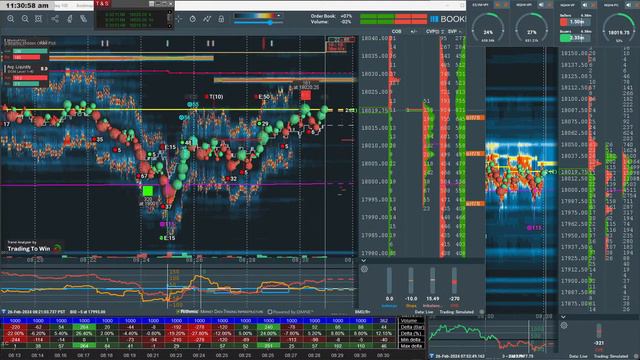
Task: Click the 27% circular gauge widget
Action: 531,29
